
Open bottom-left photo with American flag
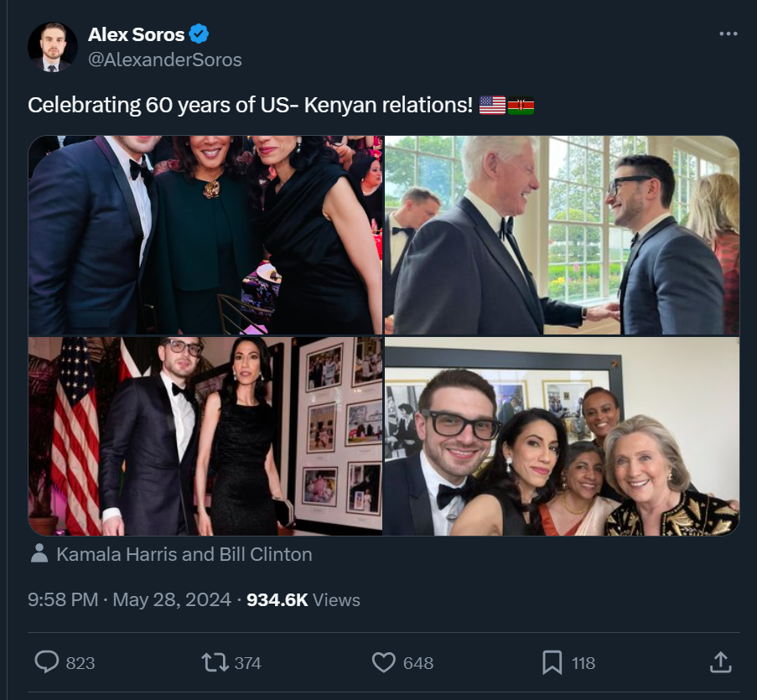coord(205,436)
